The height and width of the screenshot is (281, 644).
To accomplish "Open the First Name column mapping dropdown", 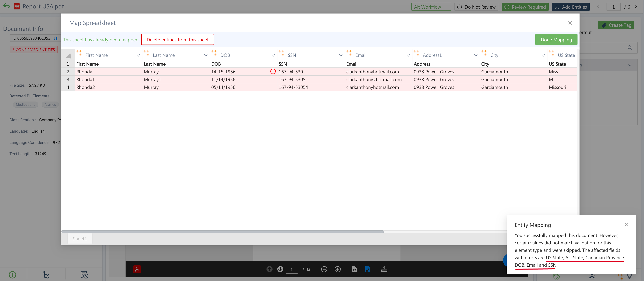I will pyautogui.click(x=138, y=55).
